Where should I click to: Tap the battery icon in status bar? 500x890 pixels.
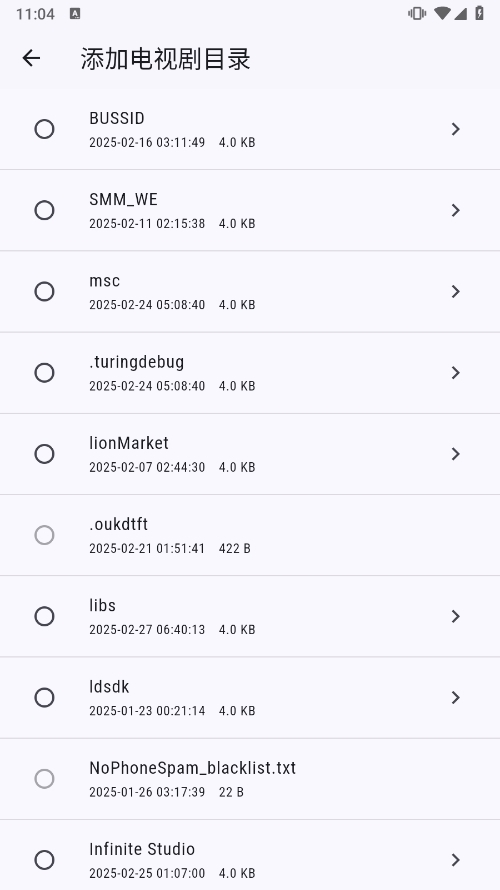point(480,13)
